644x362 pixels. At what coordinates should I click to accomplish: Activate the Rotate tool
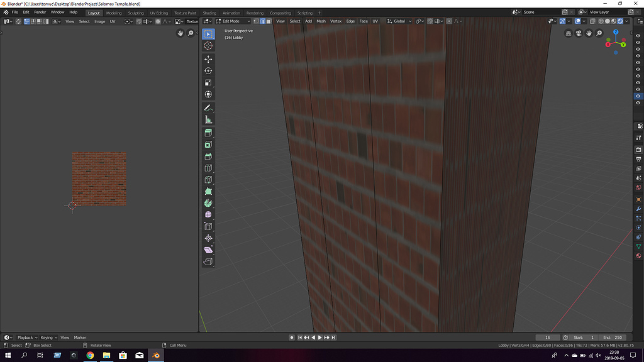(208, 70)
